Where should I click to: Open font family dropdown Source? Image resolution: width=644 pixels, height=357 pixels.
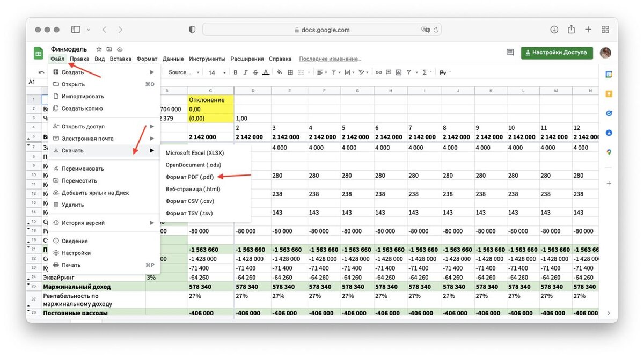point(183,72)
